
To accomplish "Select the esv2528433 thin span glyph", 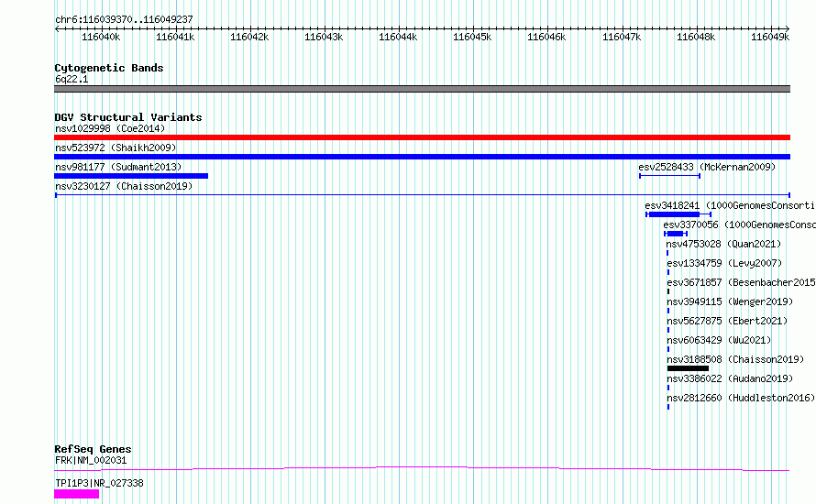I will [670, 176].
